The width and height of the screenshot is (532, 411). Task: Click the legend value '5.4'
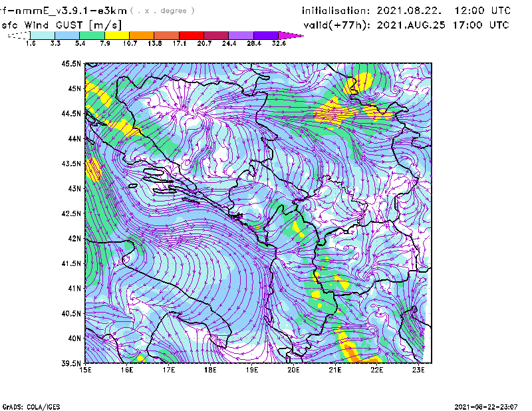coord(80,43)
